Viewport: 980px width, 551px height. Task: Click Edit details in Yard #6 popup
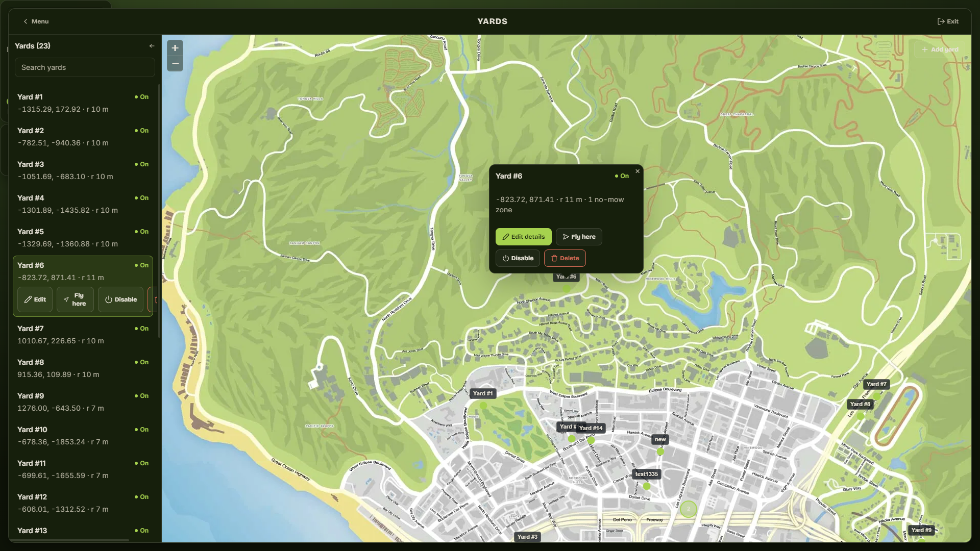523,237
